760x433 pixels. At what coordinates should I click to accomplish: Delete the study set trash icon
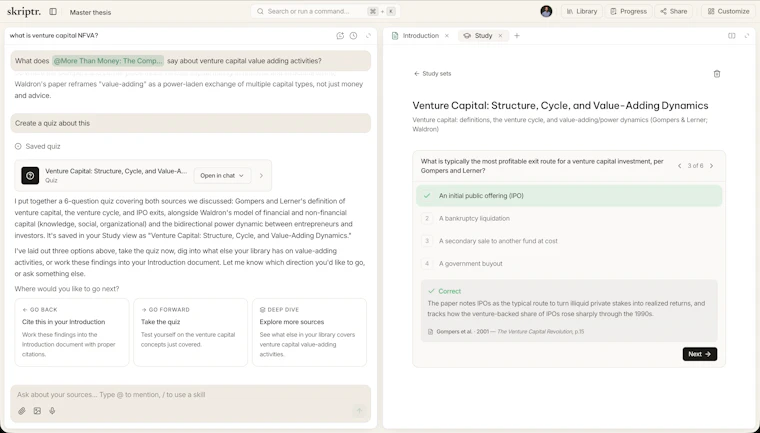pos(717,74)
